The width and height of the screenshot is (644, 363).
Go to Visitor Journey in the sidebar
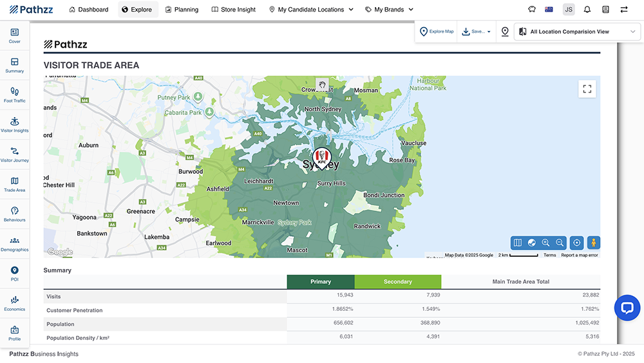pos(14,154)
